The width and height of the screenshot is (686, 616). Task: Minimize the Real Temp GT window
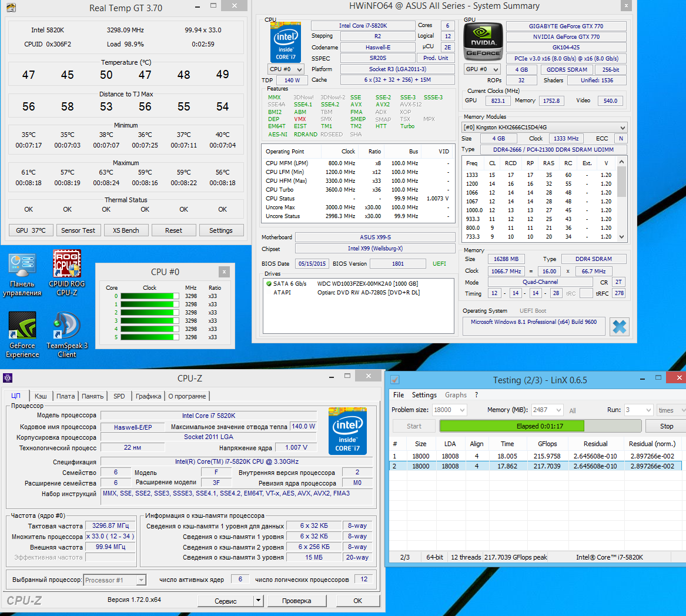tap(198, 6)
